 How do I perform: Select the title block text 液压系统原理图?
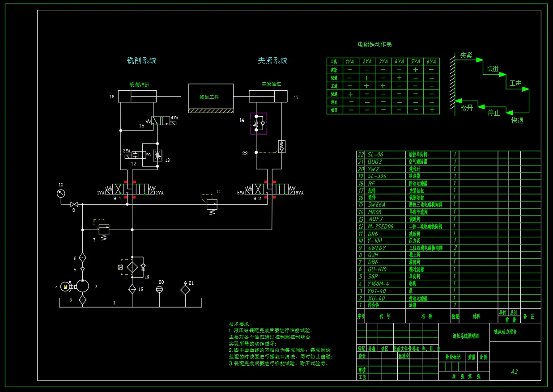(x=465, y=336)
